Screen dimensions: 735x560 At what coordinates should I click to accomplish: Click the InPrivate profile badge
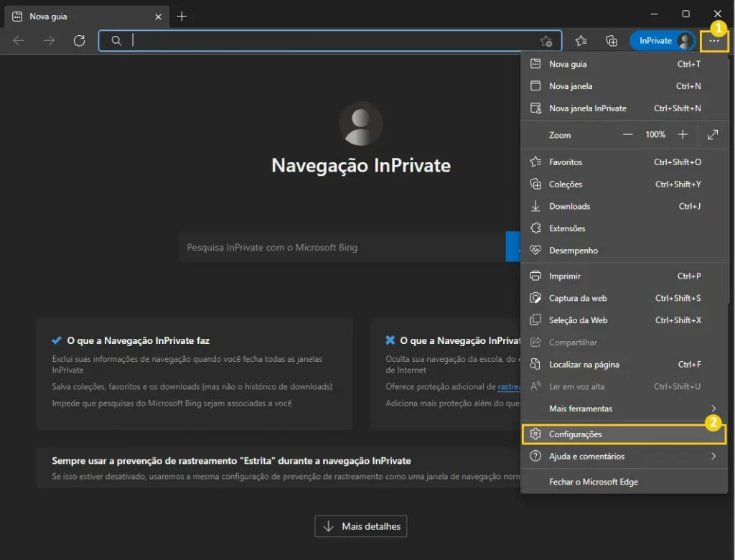click(663, 41)
